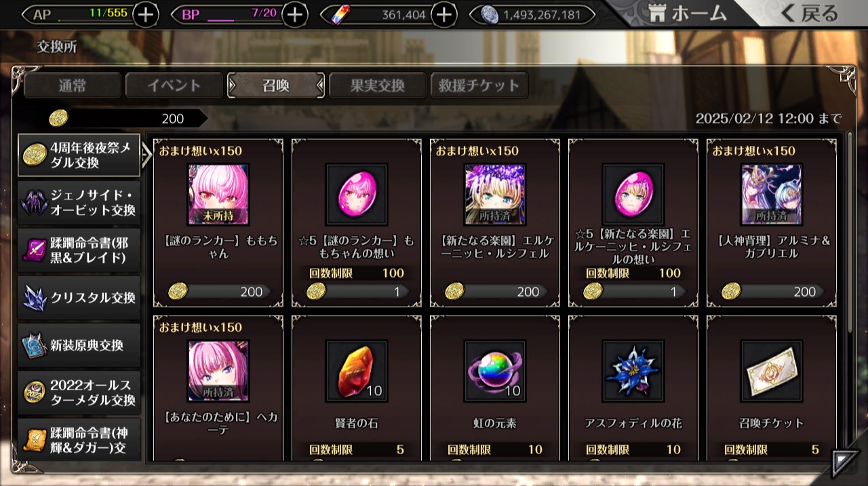Switch to the 通常 tab
Viewport: 868px width, 486px height.
(x=72, y=86)
